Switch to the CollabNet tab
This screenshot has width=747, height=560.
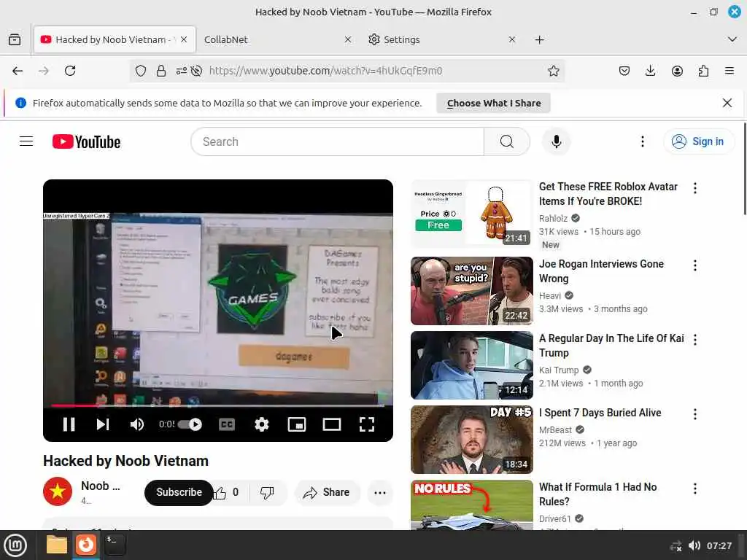click(x=279, y=39)
